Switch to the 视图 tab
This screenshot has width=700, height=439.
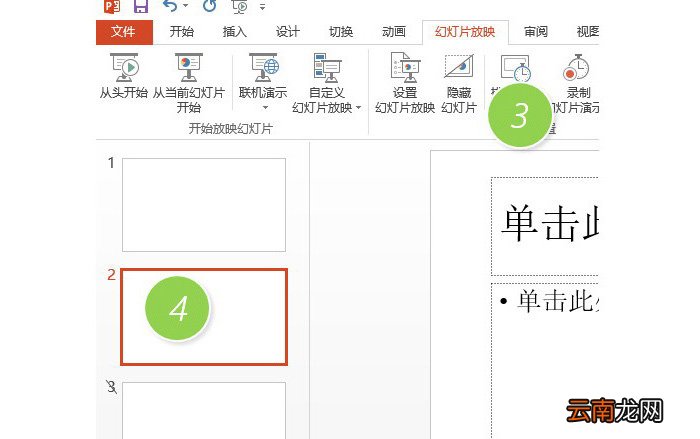point(588,32)
